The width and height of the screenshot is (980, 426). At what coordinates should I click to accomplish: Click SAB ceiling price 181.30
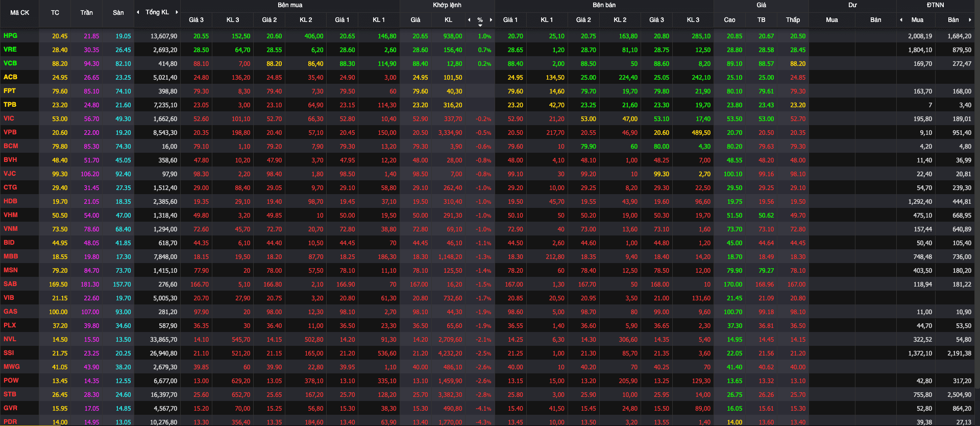point(90,285)
